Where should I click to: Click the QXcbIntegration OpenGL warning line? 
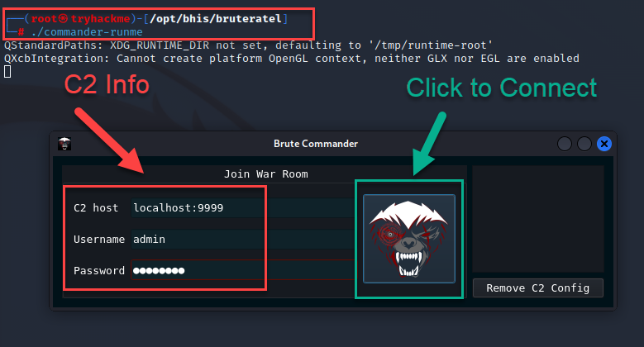(x=291, y=59)
